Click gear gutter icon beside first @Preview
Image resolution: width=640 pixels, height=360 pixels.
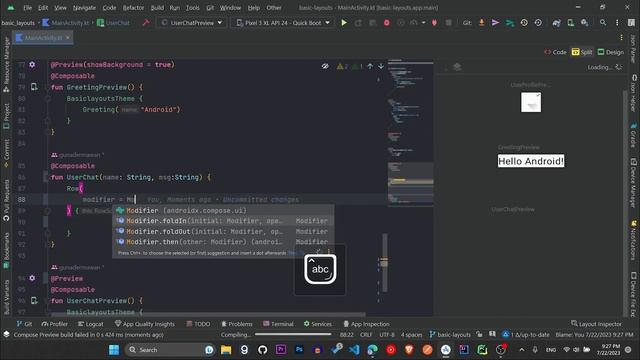tap(32, 64)
